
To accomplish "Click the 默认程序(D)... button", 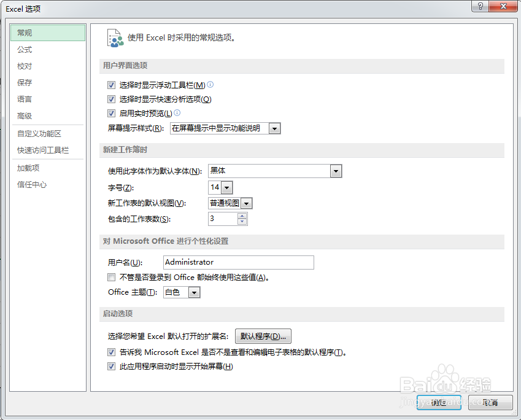I will click(x=263, y=336).
